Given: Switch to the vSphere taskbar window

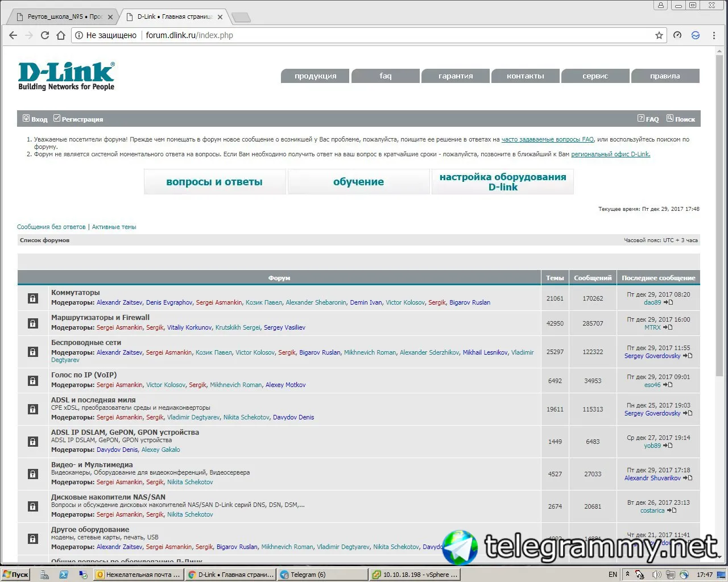Looking at the screenshot, I should coord(416,575).
